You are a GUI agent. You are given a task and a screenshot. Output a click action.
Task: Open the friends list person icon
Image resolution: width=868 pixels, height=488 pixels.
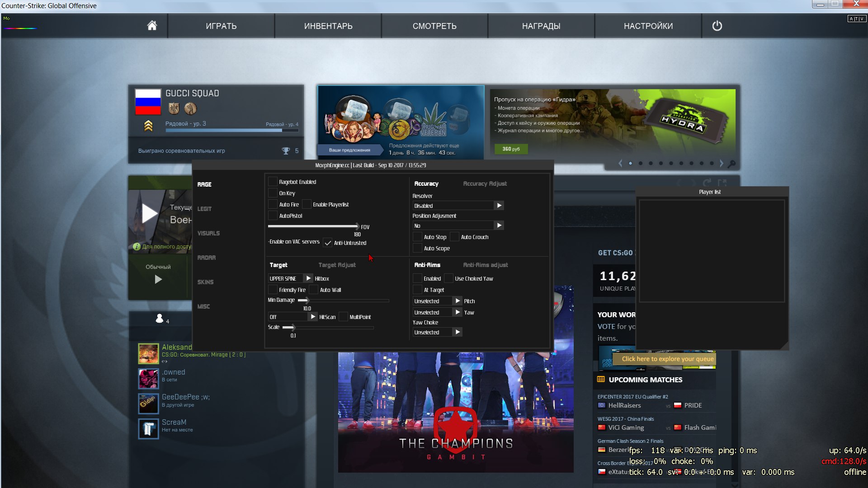tap(159, 319)
